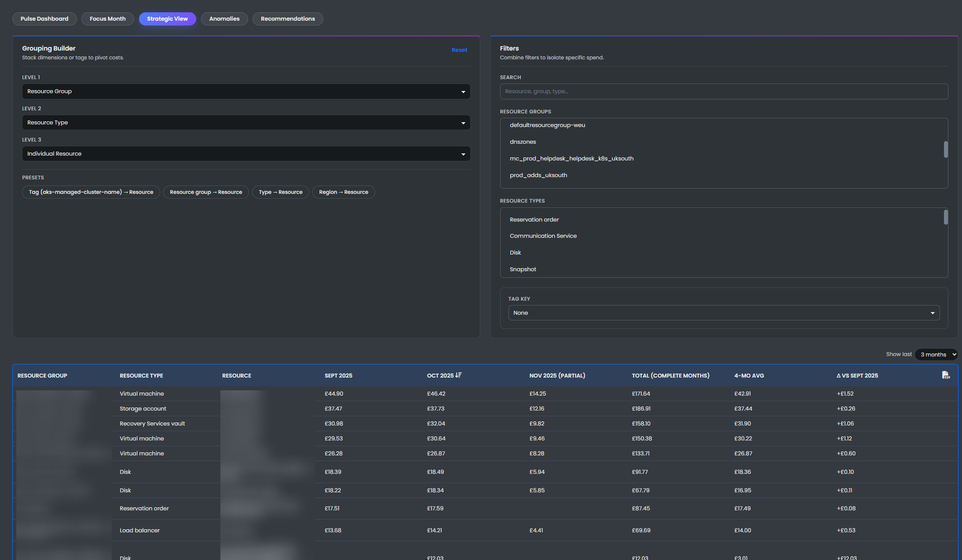Apply Type → Resource preset
962x560 pixels.
[281, 192]
